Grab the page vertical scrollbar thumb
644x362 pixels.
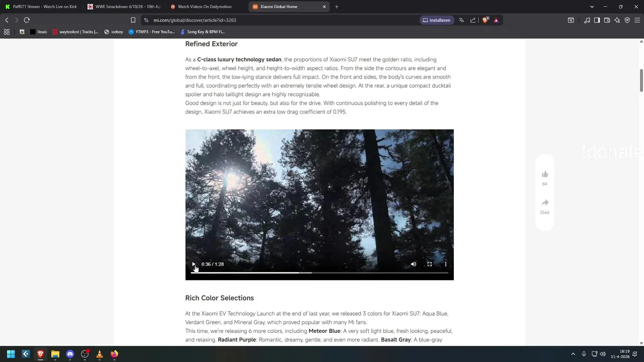pyautogui.click(x=641, y=80)
